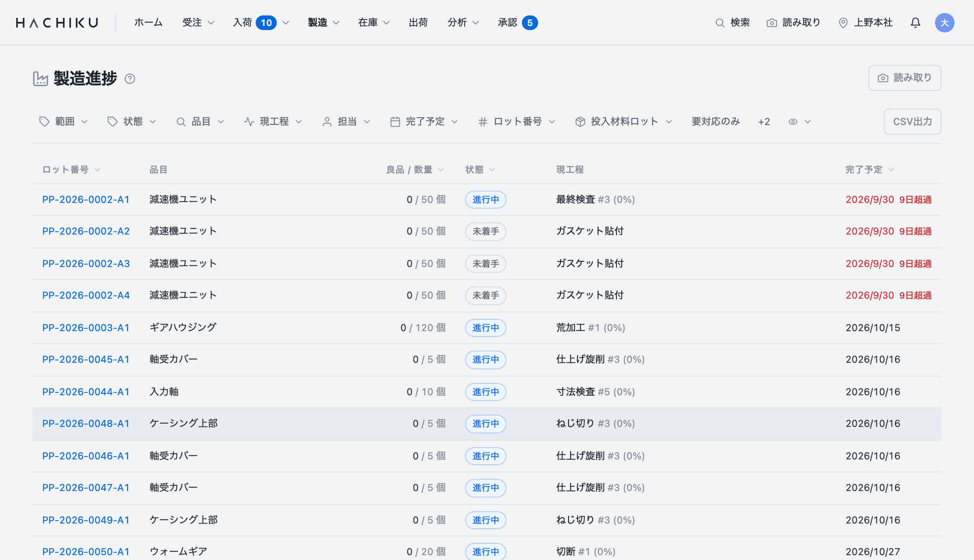
Task: Click the 上野本社 location pin
Action: [x=843, y=23]
